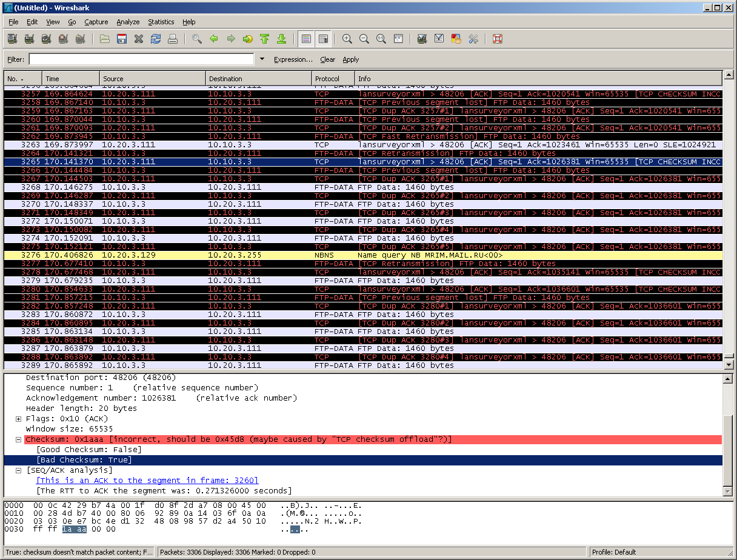Click the Zoom in toolbar icon
The height and width of the screenshot is (560, 737).
[347, 39]
